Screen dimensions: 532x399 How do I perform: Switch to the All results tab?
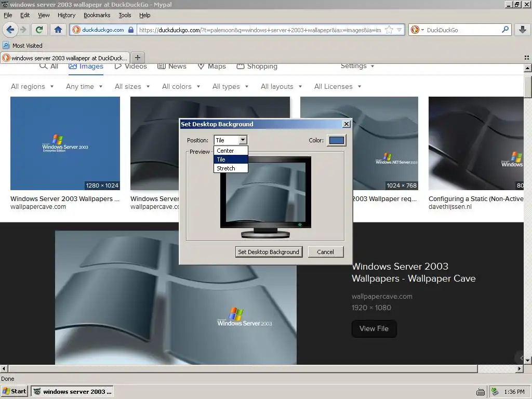click(49, 66)
